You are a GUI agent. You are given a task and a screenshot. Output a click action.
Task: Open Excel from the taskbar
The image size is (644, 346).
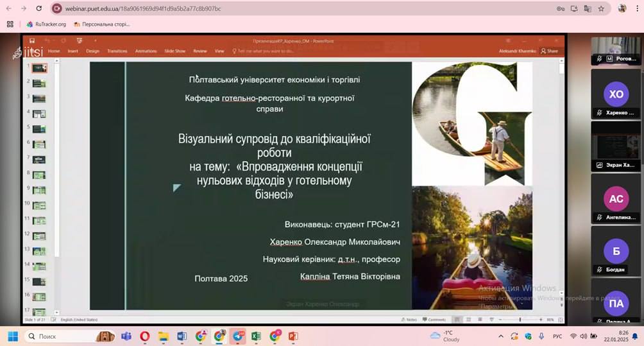point(256,336)
